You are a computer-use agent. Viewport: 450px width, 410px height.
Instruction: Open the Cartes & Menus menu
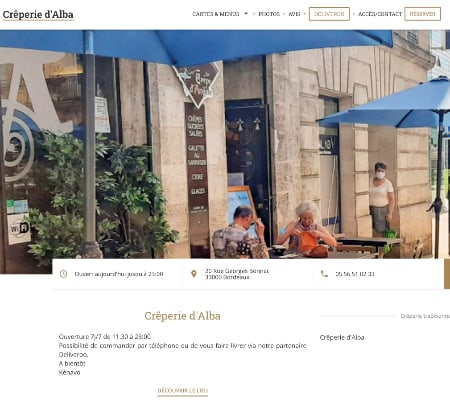216,14
